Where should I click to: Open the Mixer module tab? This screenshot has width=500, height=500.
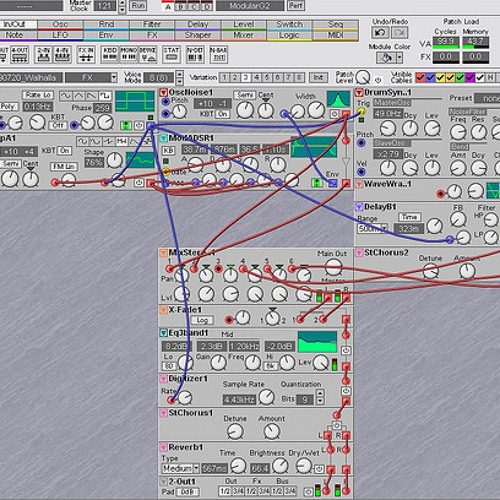244,35
